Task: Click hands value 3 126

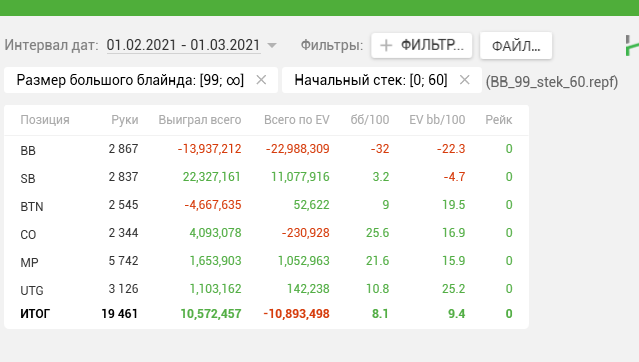Action: click(x=123, y=289)
